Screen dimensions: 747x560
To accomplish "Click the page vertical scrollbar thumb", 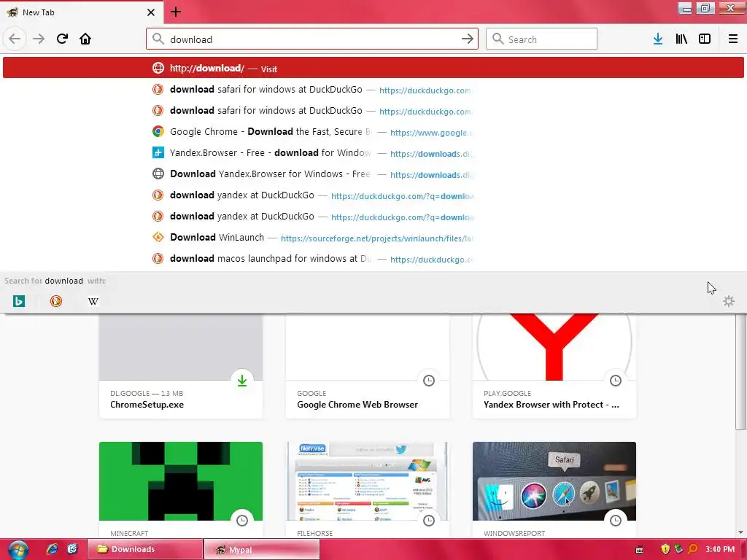I will [741, 371].
